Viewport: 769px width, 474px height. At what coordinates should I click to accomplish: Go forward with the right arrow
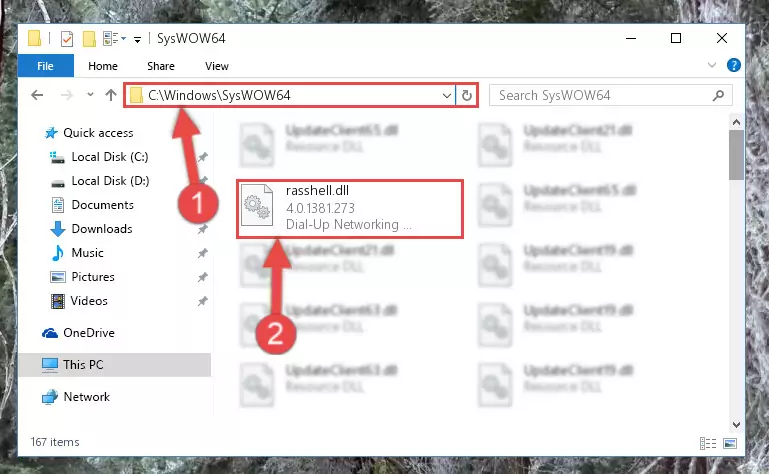tap(66, 95)
